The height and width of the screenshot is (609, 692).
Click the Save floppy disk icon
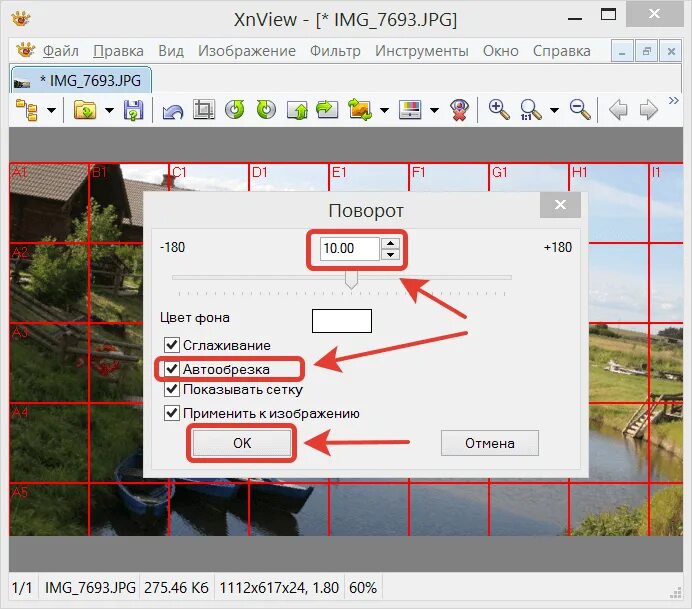(x=133, y=110)
